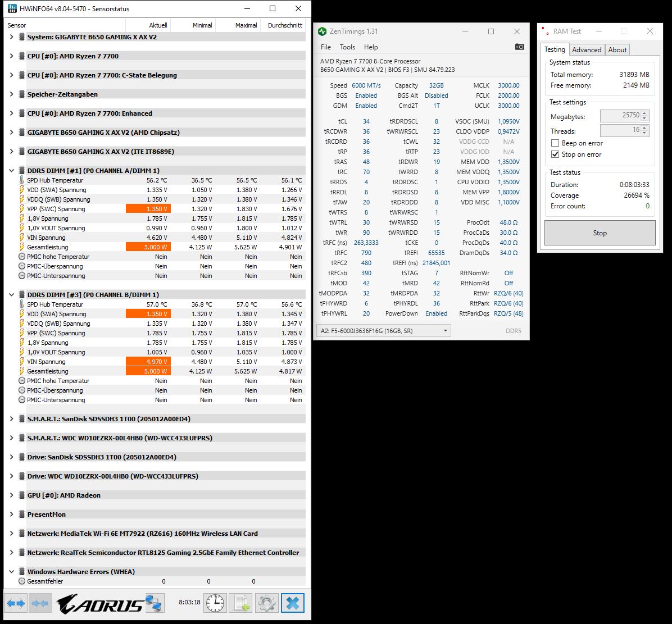Click the blue X close-sensors icon in HWiNFO
The height and width of the screenshot is (624, 672).
[293, 603]
